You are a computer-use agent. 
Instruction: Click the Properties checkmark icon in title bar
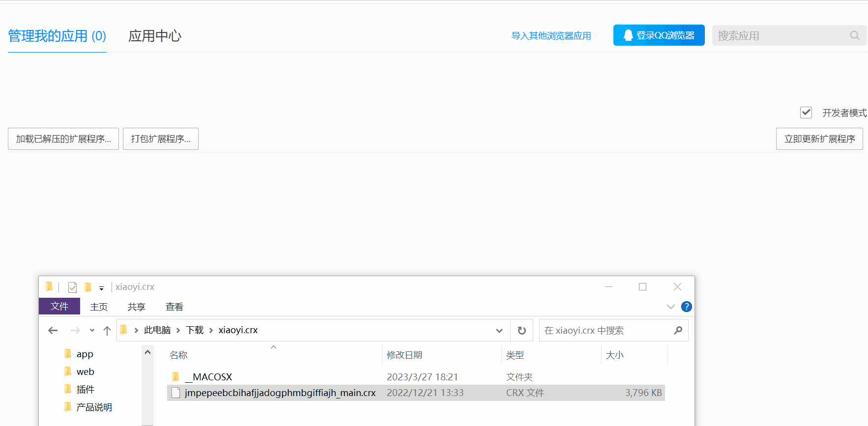pos(72,287)
